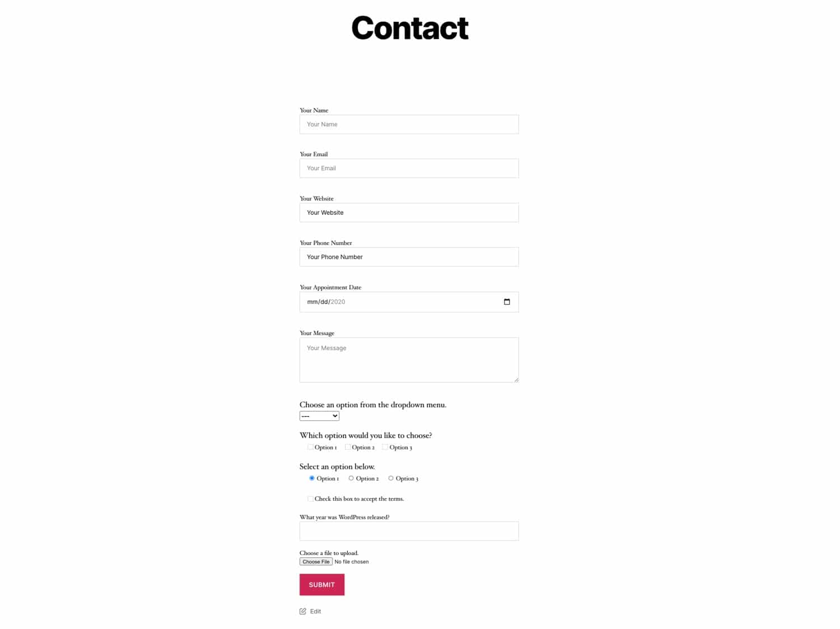The height and width of the screenshot is (629, 840).
Task: Click inside the Your Email field
Action: point(408,168)
